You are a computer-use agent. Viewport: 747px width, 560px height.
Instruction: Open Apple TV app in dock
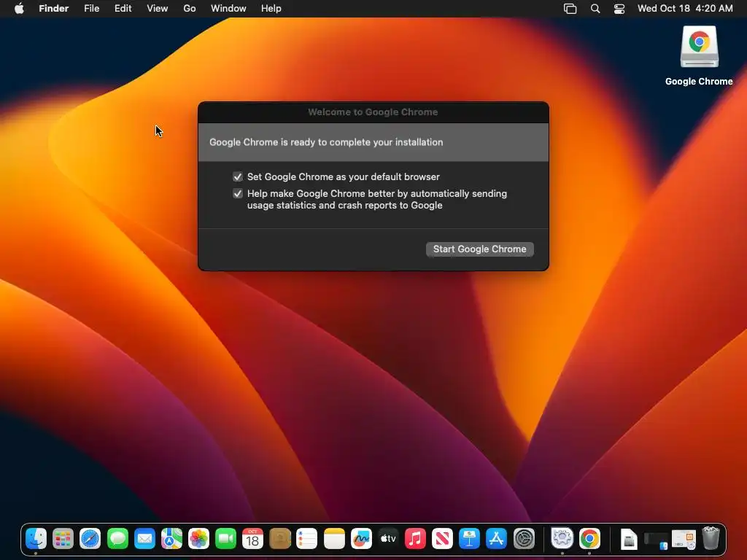(388, 539)
